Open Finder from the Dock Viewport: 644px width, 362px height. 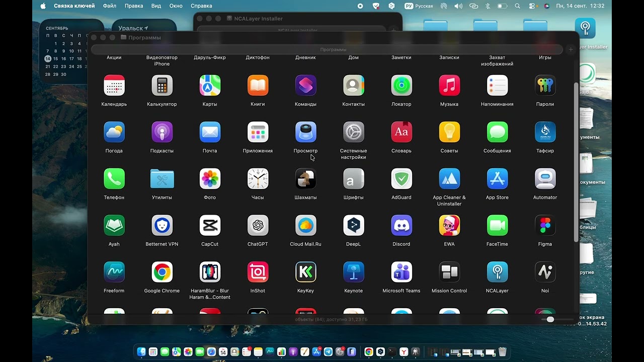[141, 352]
